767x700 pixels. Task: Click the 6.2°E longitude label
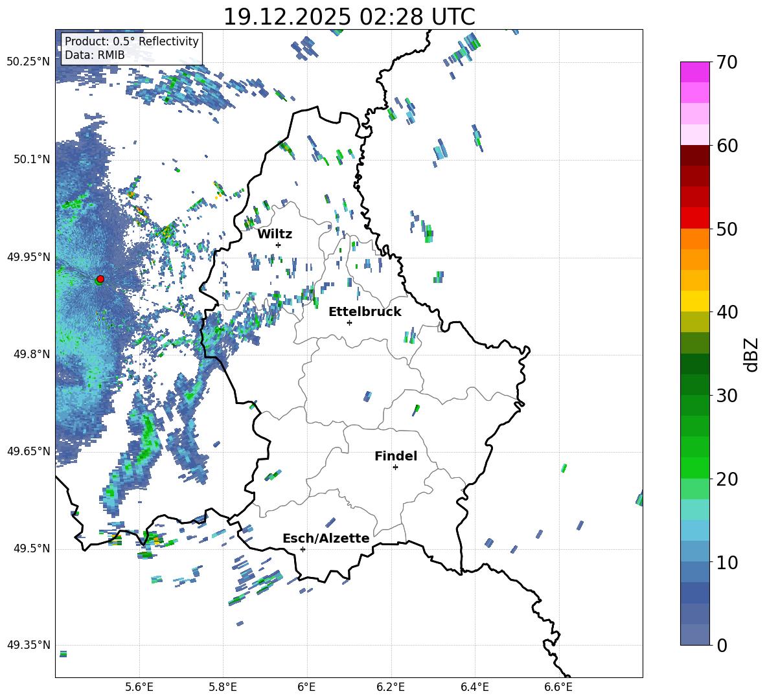click(x=391, y=687)
